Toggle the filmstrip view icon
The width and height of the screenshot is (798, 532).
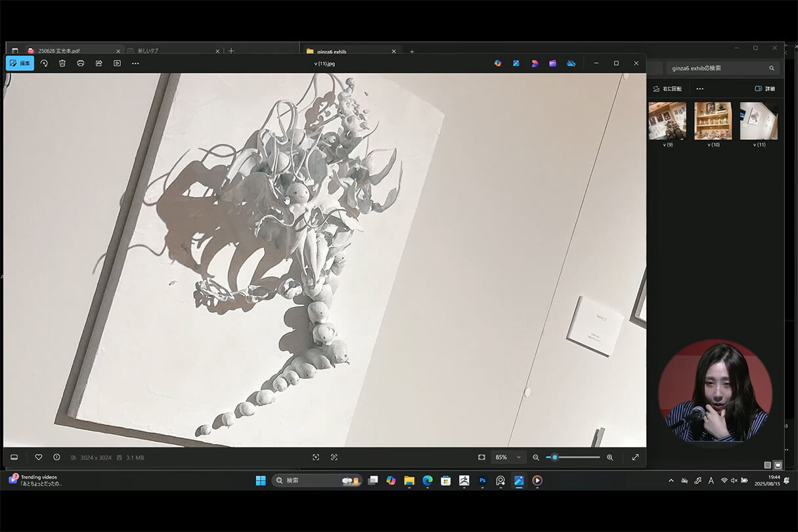click(14, 457)
